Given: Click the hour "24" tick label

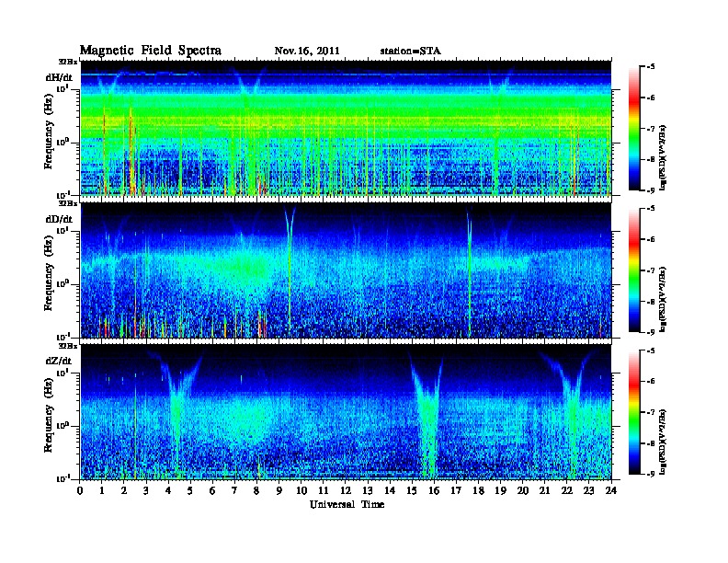Looking at the screenshot, I should (611, 491).
